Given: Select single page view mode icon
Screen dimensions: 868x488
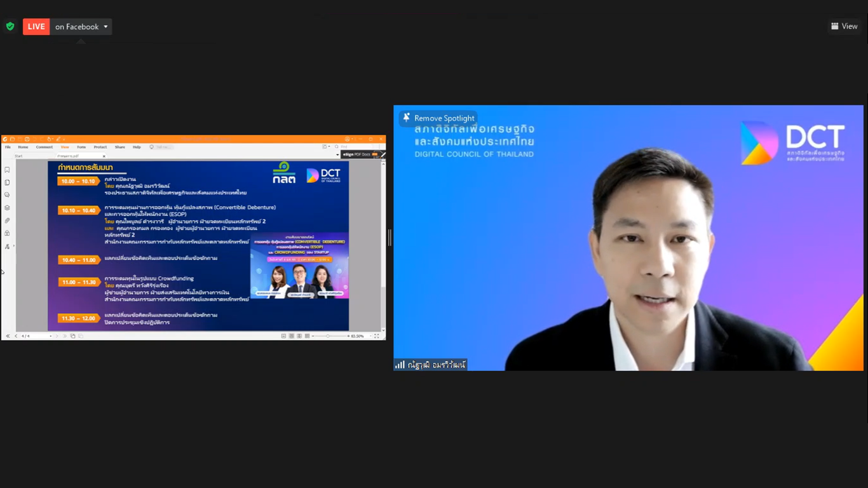Looking at the screenshot, I should 283,336.
